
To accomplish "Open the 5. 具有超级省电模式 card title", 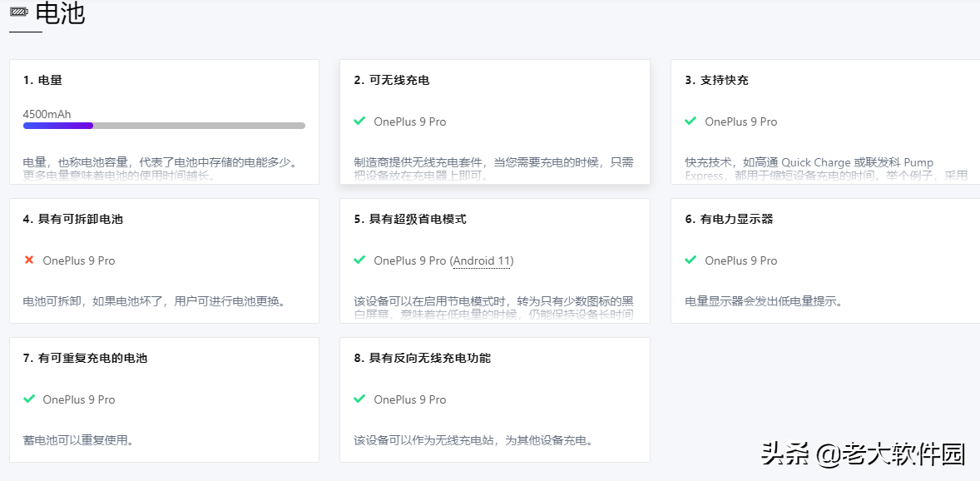I will (409, 219).
